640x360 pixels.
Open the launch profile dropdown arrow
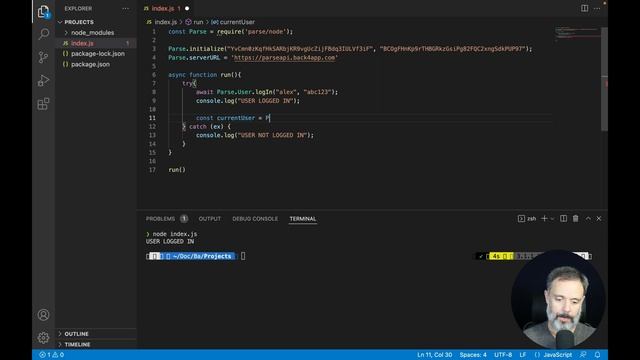552,219
